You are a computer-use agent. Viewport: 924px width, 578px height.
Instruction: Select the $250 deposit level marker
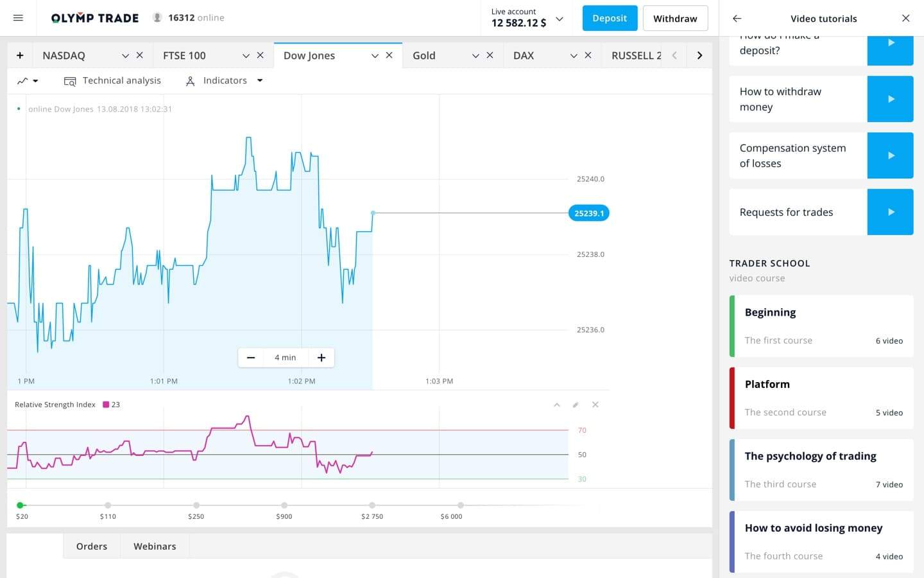click(x=196, y=505)
